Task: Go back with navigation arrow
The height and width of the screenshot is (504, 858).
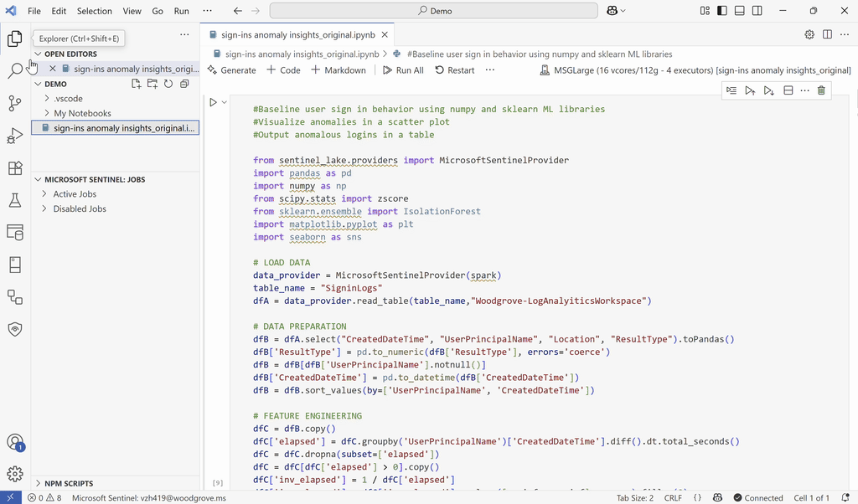Action: pos(237,10)
